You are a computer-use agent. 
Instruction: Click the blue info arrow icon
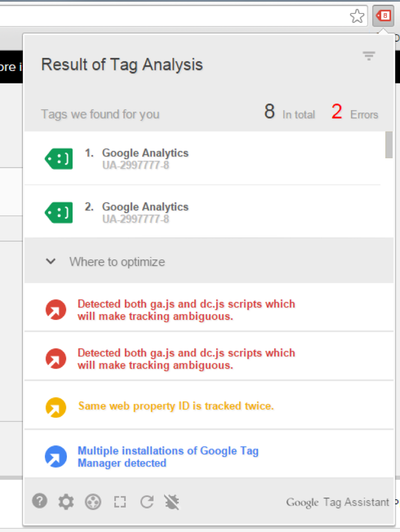56,456
